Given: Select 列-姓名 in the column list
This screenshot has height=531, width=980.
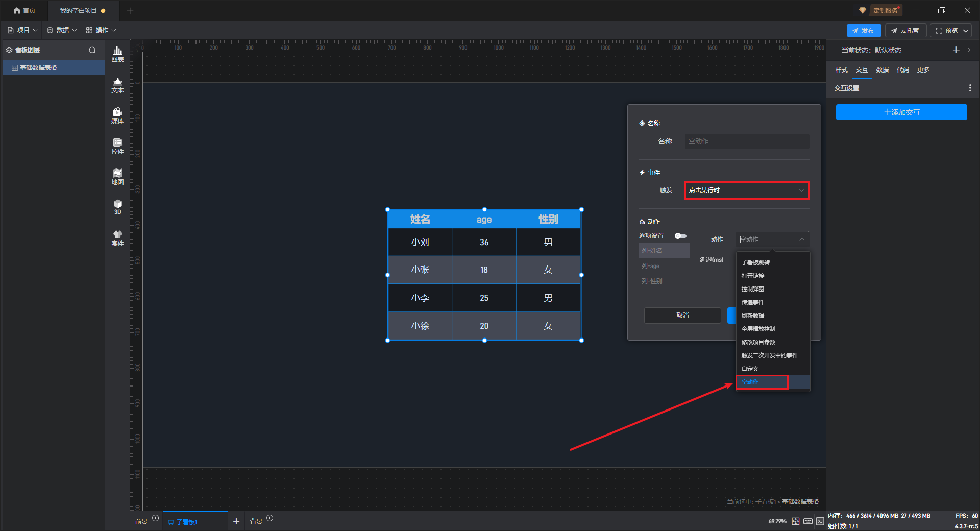Looking at the screenshot, I should click(x=664, y=251).
